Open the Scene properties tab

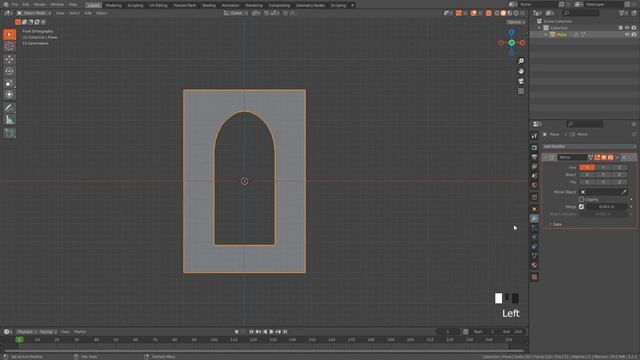tap(534, 176)
